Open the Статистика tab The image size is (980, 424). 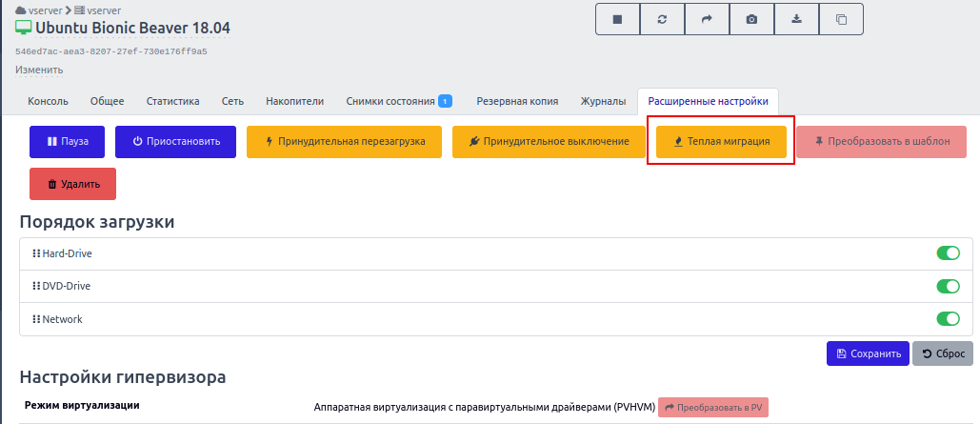pos(173,101)
